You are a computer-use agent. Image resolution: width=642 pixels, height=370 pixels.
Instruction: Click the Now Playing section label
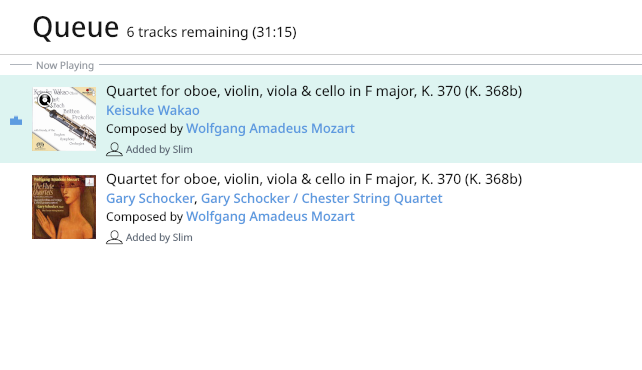(65, 65)
